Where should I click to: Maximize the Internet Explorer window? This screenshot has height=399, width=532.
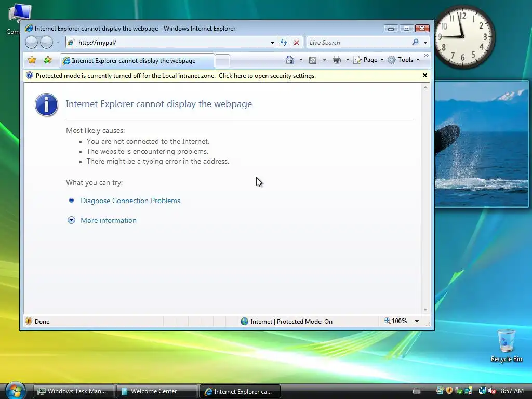coord(406,29)
